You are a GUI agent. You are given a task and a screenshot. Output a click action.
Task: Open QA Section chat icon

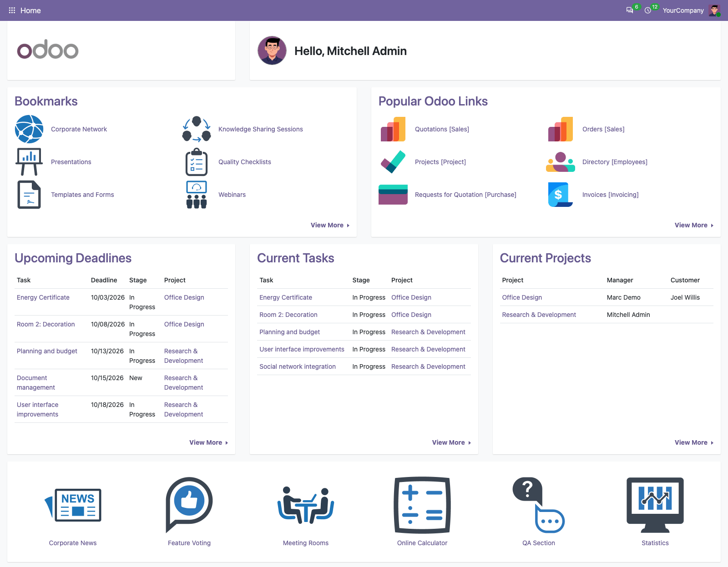click(539, 505)
